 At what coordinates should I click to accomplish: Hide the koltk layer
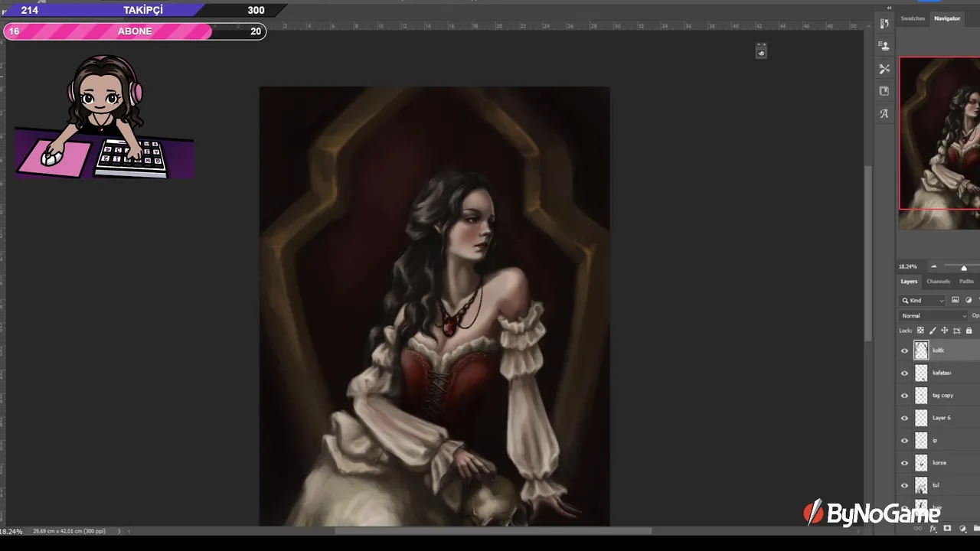[904, 350]
